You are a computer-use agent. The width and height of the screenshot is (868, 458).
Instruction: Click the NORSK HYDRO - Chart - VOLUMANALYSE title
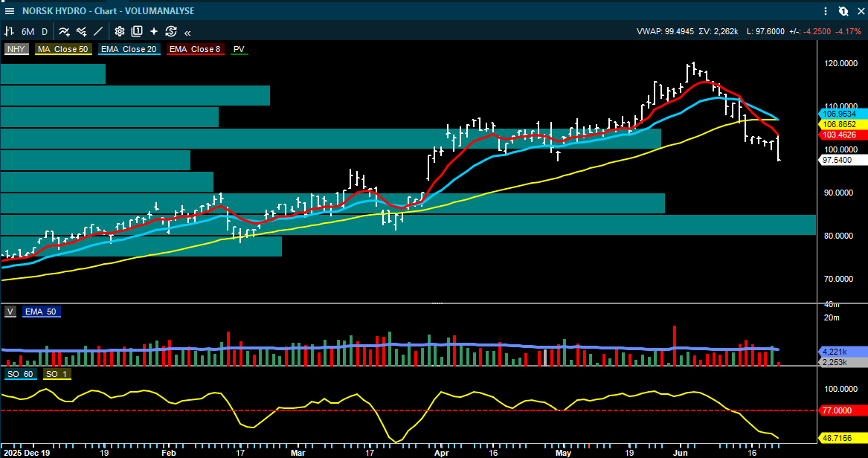point(108,10)
